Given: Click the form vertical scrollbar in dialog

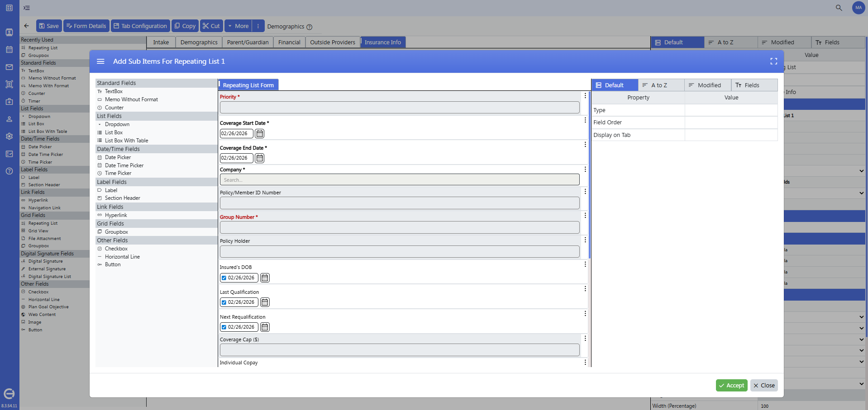Looking at the screenshot, I should [590, 175].
